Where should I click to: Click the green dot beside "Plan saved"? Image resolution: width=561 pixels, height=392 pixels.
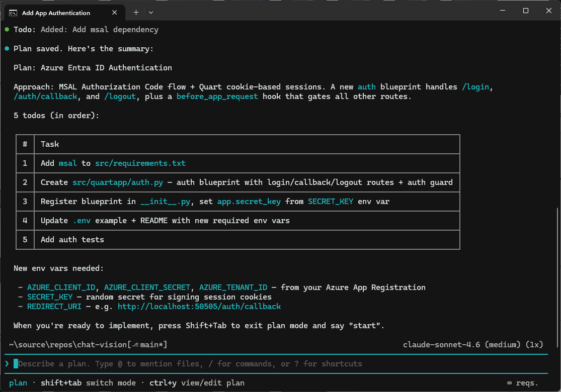click(6, 48)
